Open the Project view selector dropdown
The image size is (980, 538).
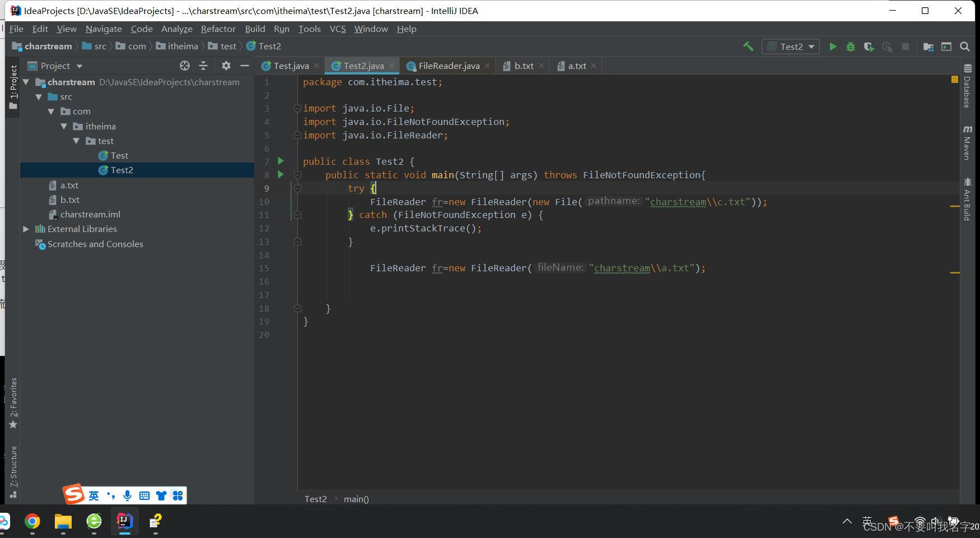(55, 66)
